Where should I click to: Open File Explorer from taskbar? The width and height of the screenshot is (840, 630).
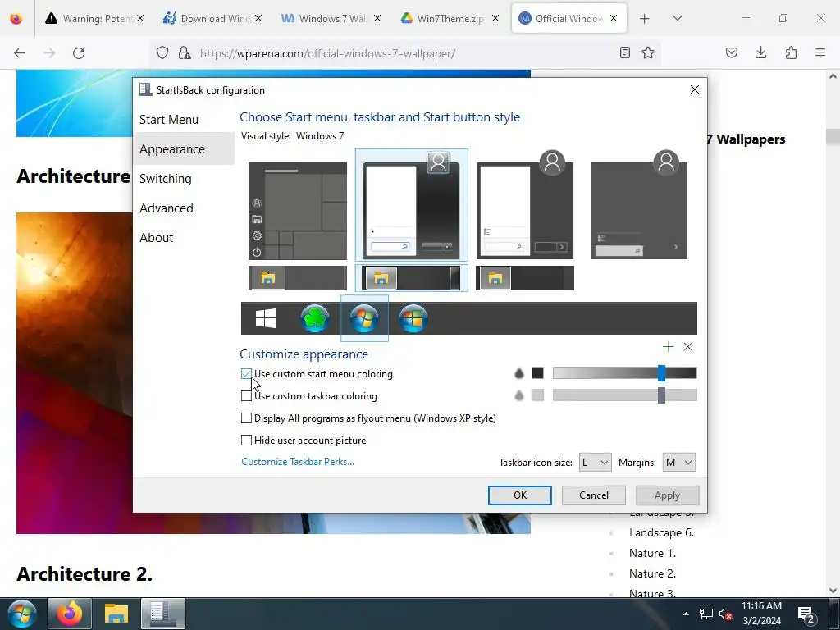pos(116,614)
